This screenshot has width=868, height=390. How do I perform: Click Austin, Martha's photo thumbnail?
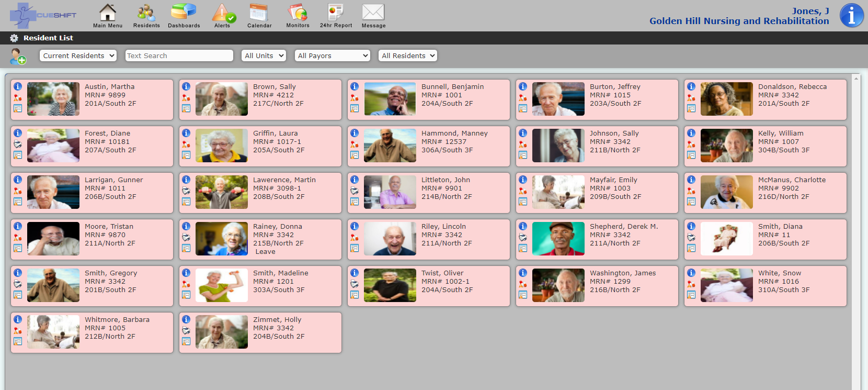click(x=53, y=99)
